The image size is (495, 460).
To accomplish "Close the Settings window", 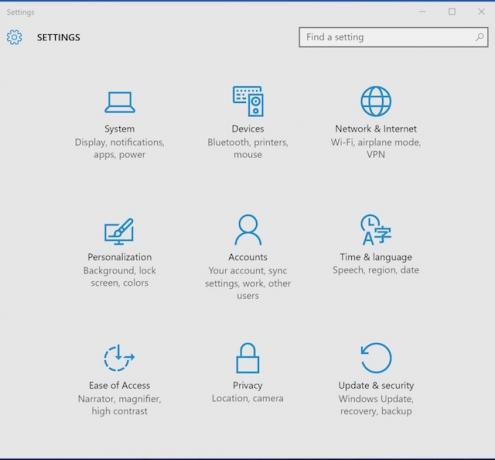I will tap(481, 12).
